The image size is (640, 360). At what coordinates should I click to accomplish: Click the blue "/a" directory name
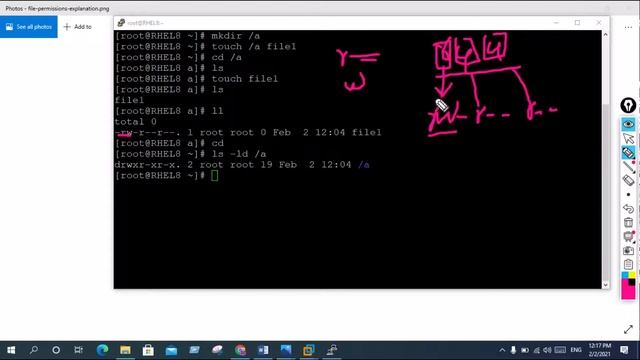click(x=364, y=165)
